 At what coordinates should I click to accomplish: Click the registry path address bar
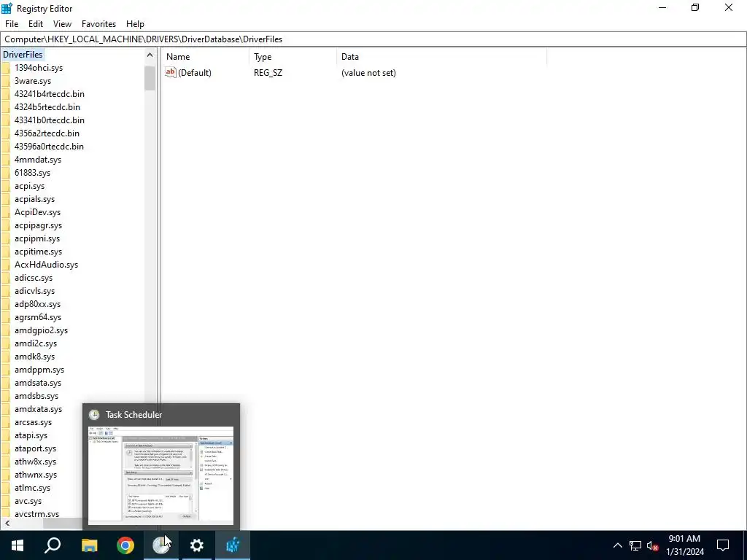[373, 39]
